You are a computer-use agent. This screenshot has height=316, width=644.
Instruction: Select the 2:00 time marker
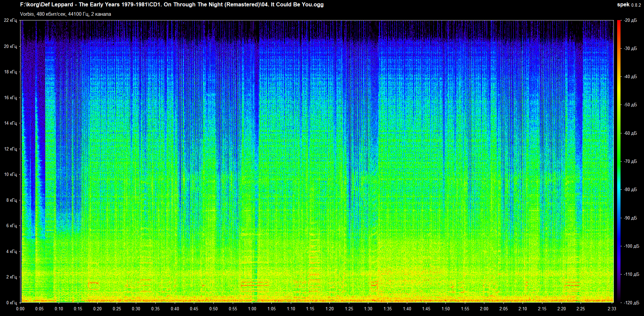point(484,309)
